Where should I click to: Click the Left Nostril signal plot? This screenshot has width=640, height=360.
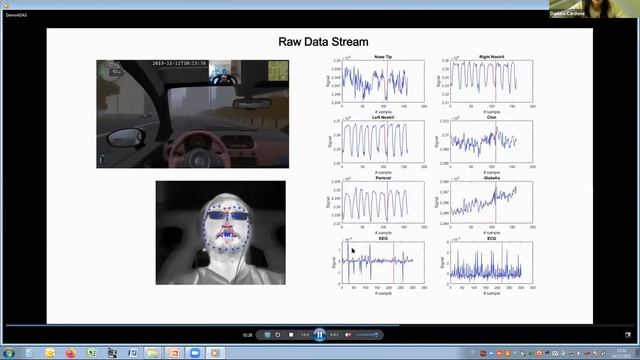[383, 142]
